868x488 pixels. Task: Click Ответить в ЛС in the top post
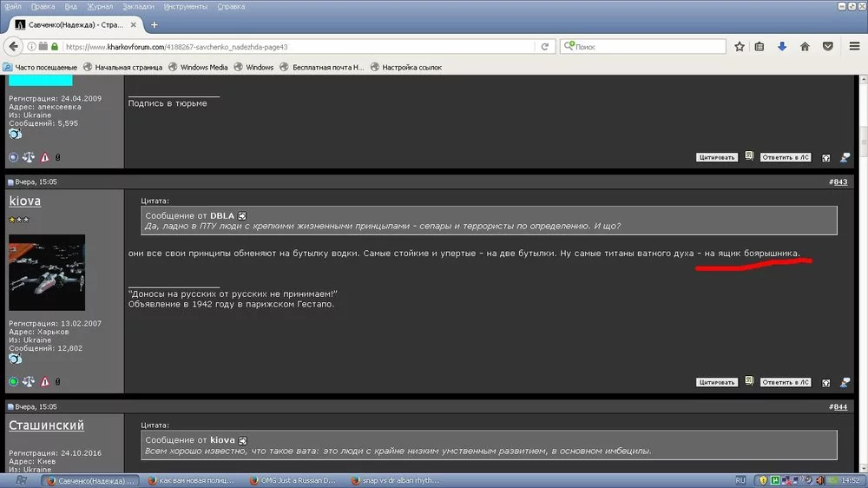[x=786, y=157]
